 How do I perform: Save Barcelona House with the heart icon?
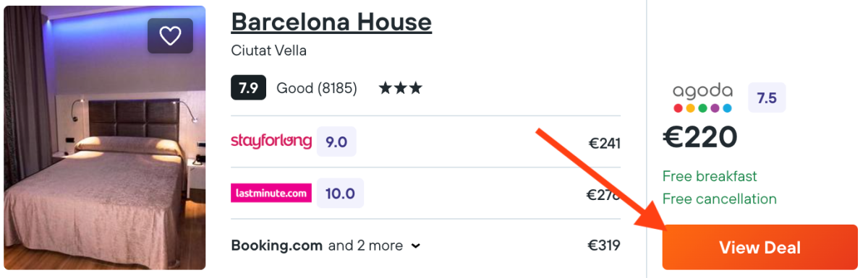click(x=170, y=36)
